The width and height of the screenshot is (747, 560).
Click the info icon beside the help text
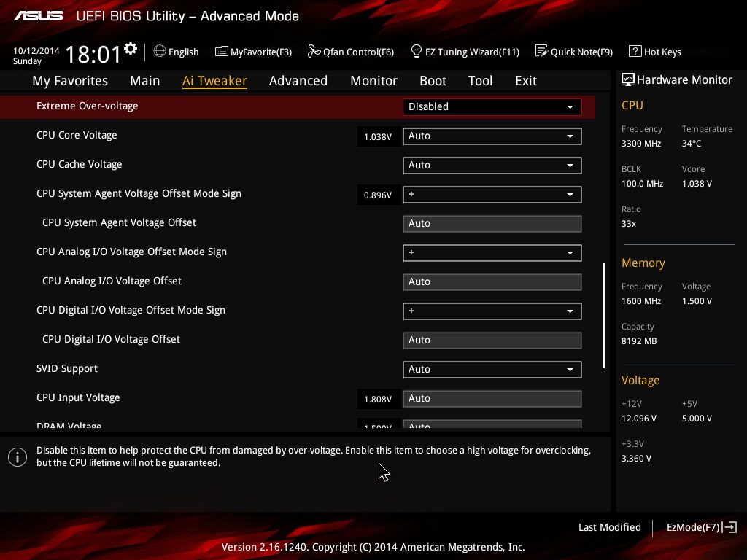click(18, 457)
